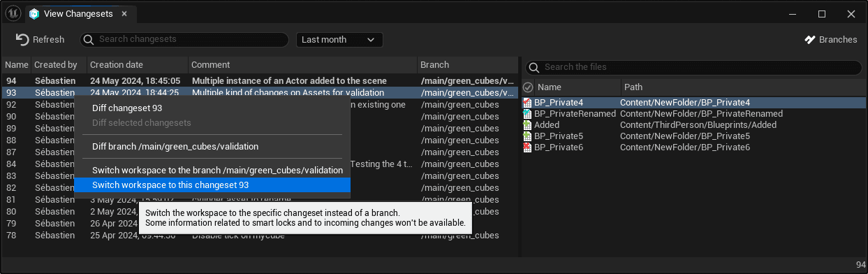The height and width of the screenshot is (274, 868).
Task: Sort by Creation date column header
Action: (138, 65)
